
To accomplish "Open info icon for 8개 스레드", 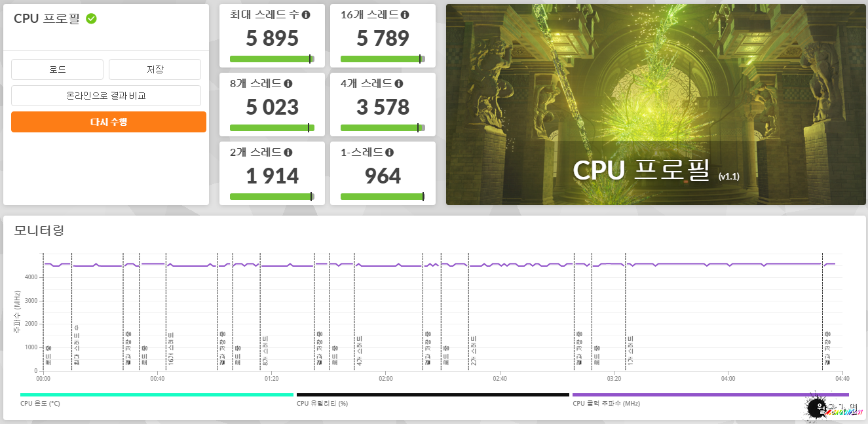I will [x=288, y=83].
